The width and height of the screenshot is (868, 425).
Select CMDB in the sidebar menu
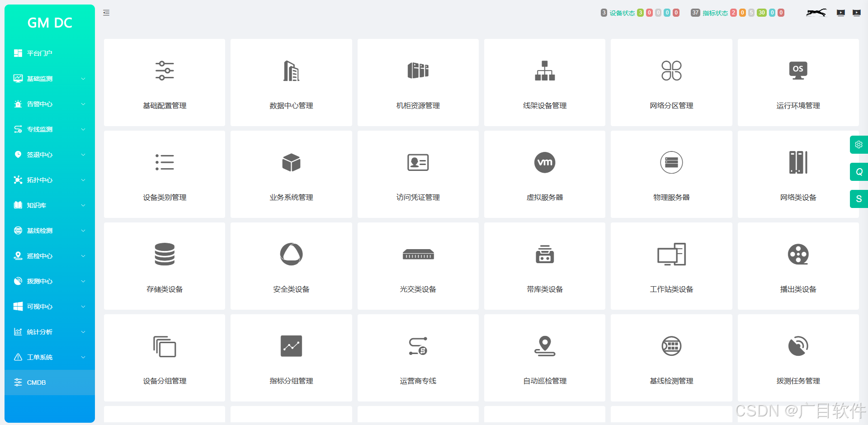pos(50,382)
